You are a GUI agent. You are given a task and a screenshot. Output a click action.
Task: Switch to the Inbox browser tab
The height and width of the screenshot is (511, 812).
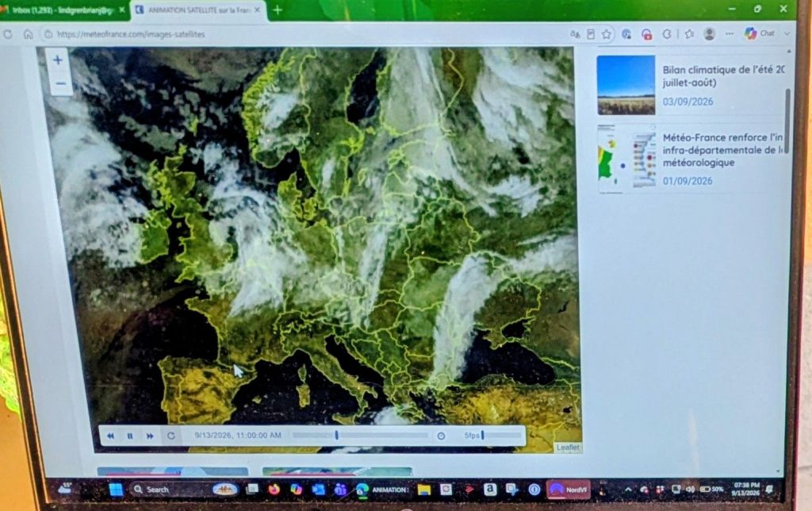pos(63,10)
